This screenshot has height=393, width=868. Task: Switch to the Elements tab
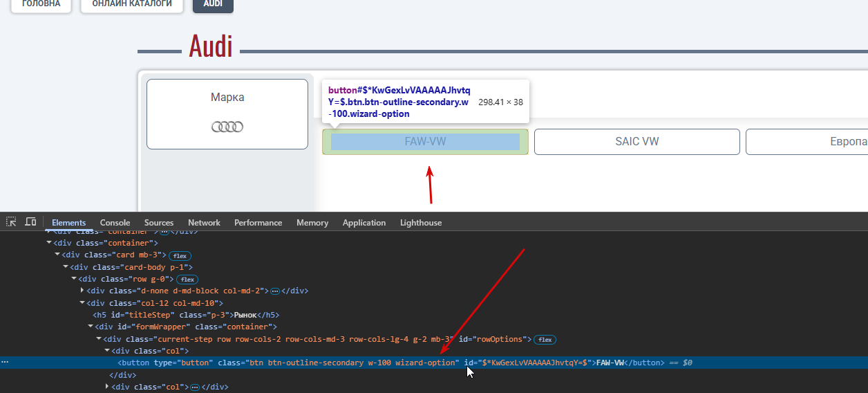click(x=68, y=223)
